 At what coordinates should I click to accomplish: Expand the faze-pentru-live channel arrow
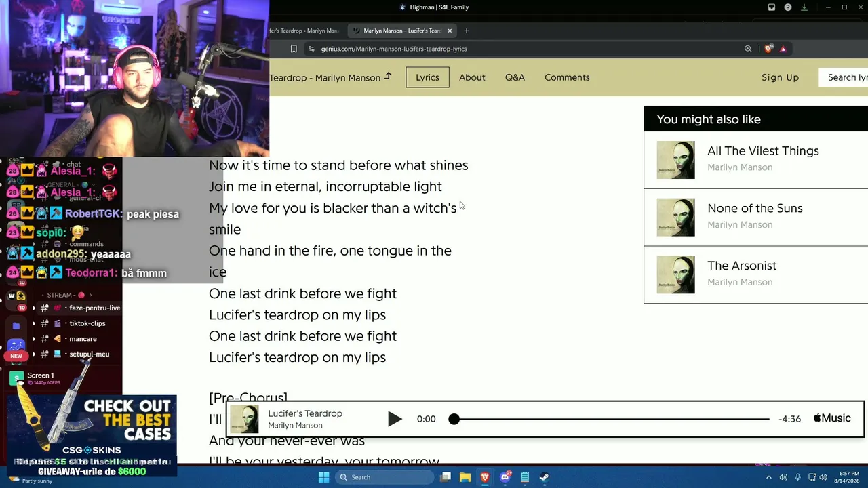point(34,308)
